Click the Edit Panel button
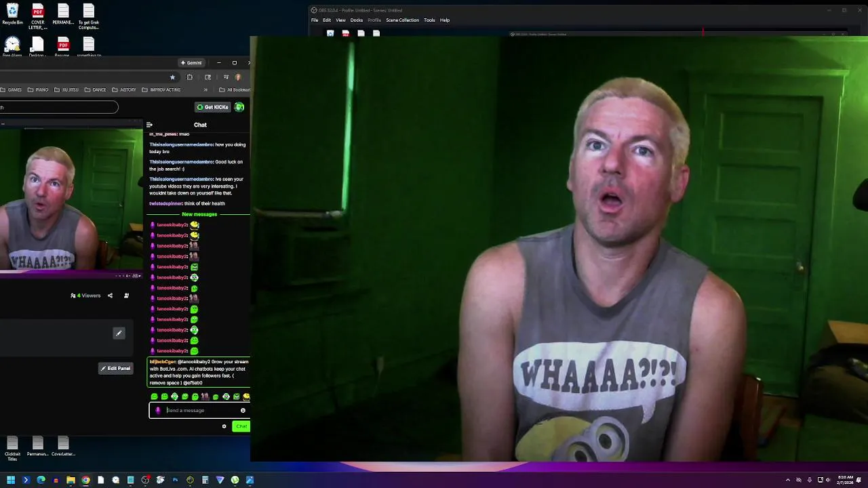 [116, 368]
